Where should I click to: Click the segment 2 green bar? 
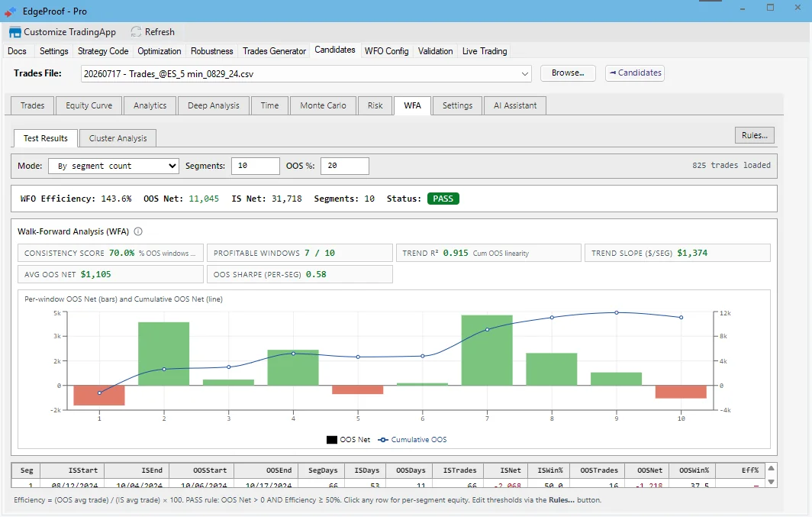pyautogui.click(x=163, y=354)
